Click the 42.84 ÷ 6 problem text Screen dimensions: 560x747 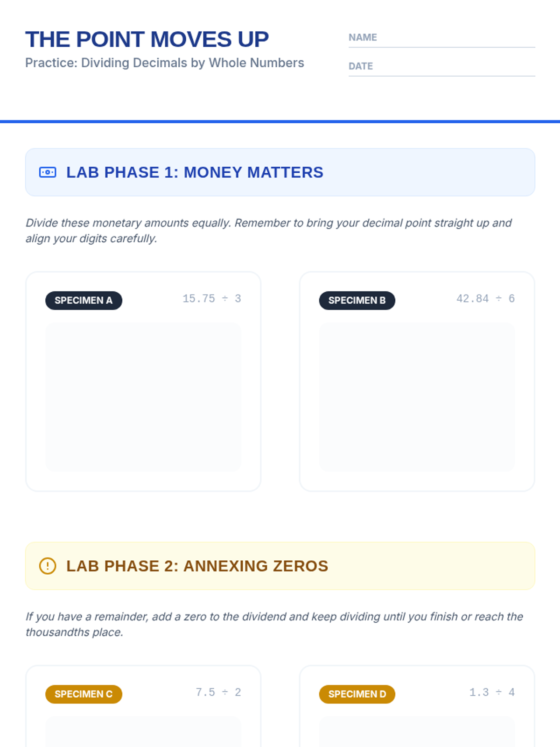tap(485, 299)
